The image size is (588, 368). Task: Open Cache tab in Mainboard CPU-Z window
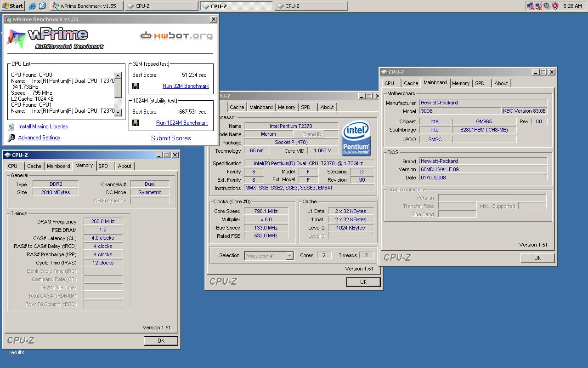411,83
